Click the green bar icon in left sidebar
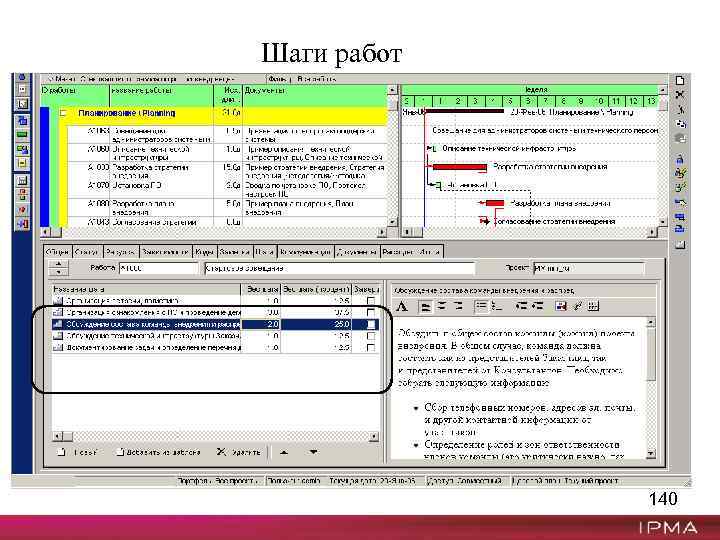The image size is (720, 540). click(x=22, y=135)
